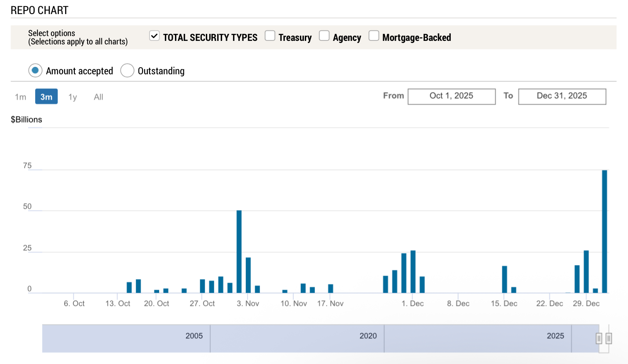Click the 8. Dec axis label
Image resolution: width=628 pixels, height=364 pixels.
[x=459, y=304]
